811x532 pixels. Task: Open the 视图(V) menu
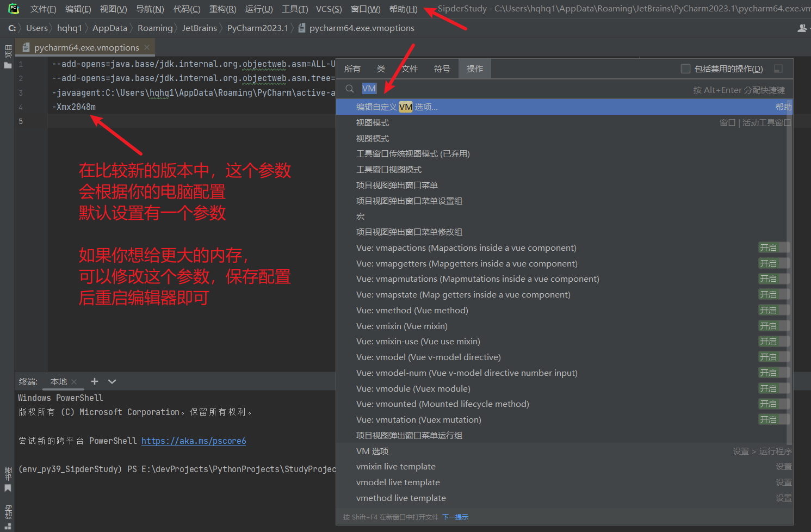click(113, 9)
